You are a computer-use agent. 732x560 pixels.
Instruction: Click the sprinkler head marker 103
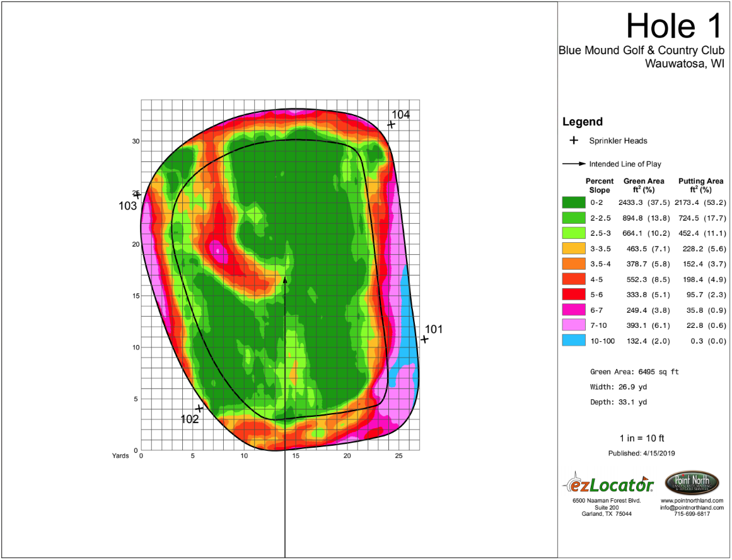(x=137, y=195)
